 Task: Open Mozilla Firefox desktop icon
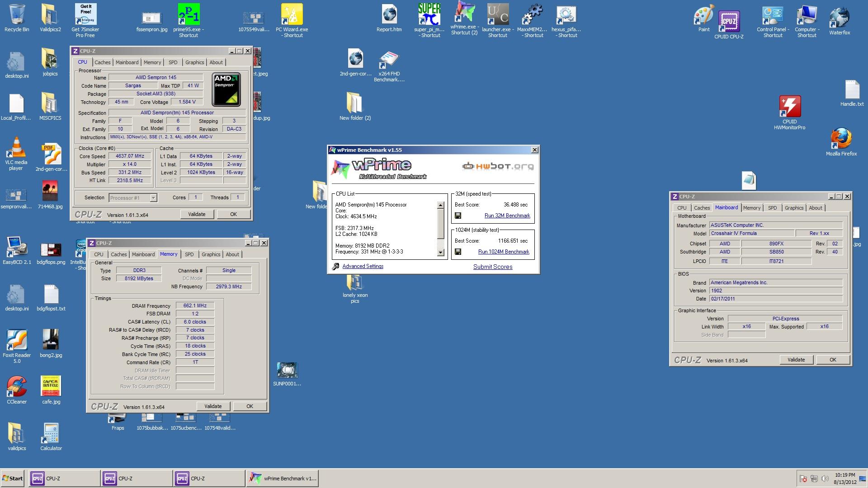pyautogui.click(x=841, y=141)
